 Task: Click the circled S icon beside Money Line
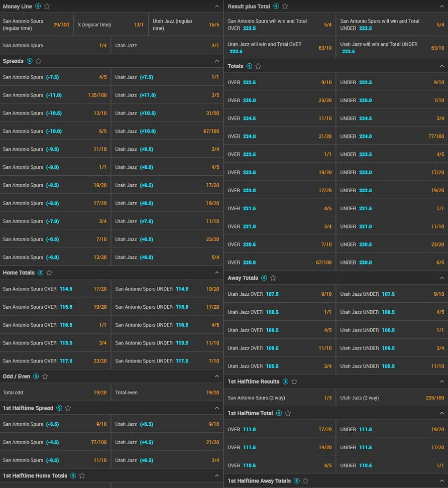pos(38,6)
